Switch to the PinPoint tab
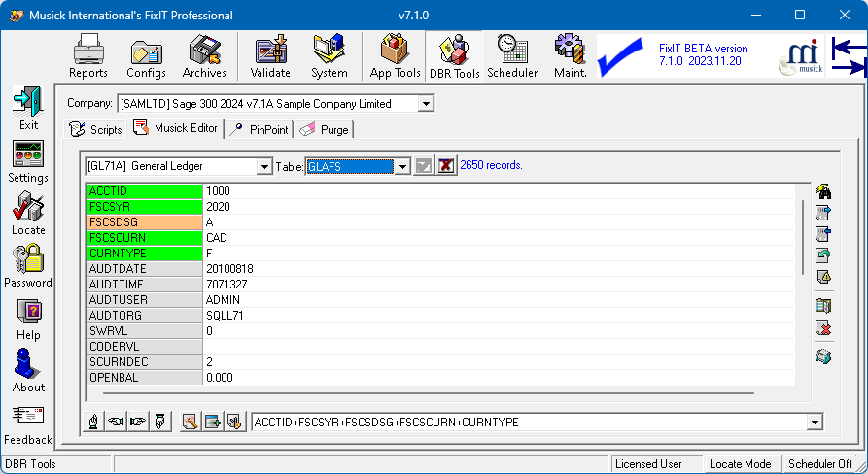 260,129
